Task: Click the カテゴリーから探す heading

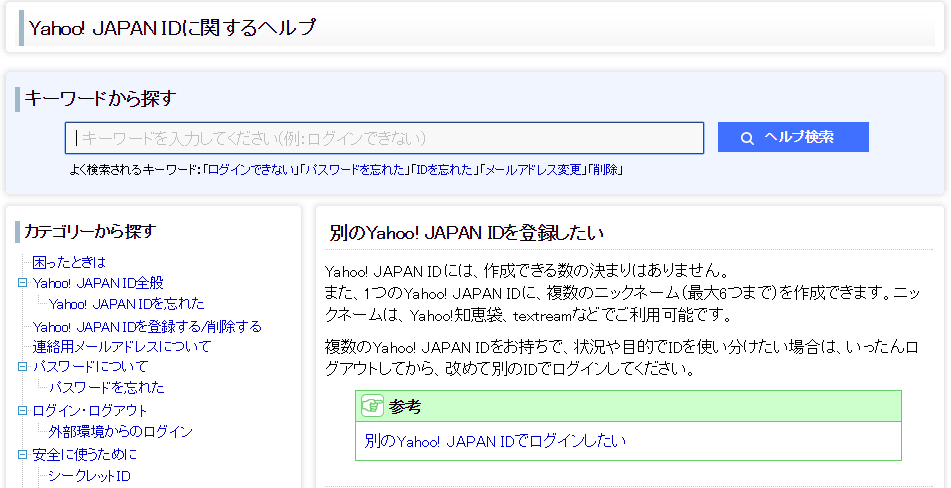Action: point(90,231)
